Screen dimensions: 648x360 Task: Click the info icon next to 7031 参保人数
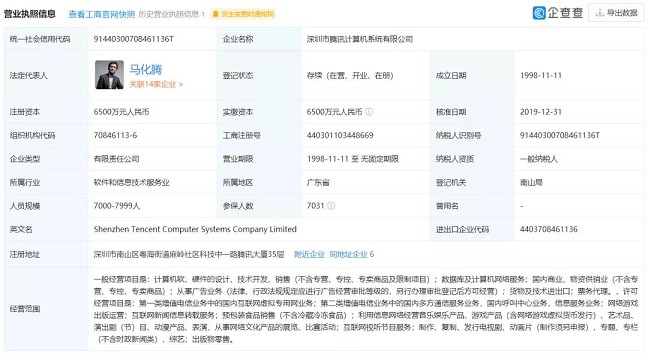click(x=331, y=205)
